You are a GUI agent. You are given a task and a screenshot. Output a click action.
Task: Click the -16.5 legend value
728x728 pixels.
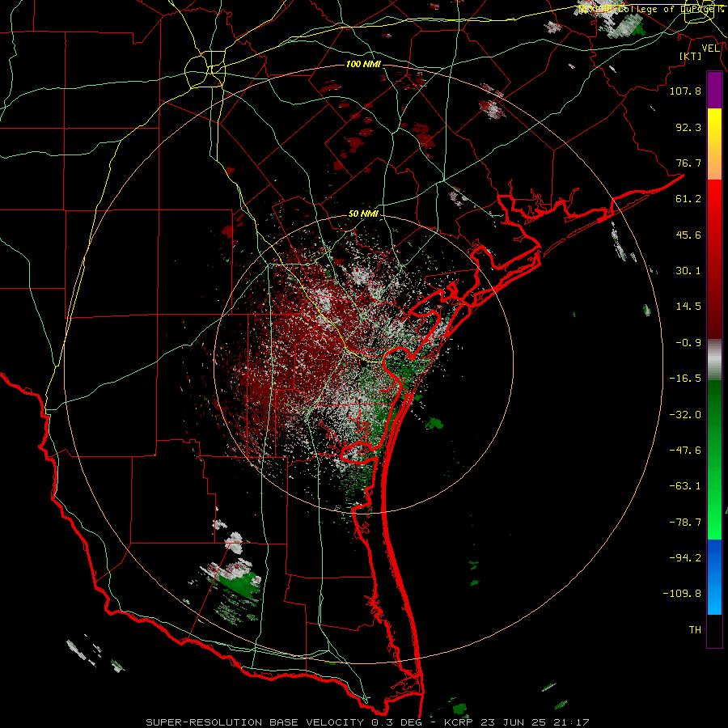(x=685, y=379)
